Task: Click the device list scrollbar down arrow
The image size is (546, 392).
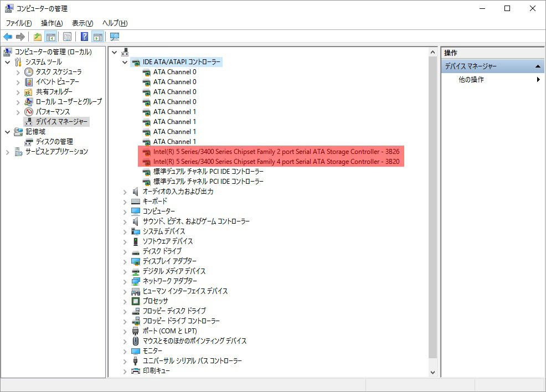Action: 432,372
